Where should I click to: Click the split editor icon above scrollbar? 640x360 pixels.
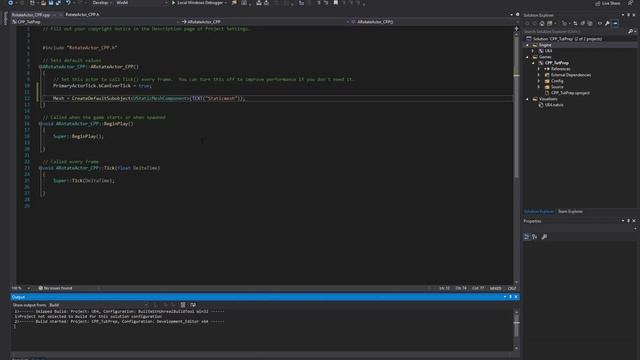coord(516,29)
